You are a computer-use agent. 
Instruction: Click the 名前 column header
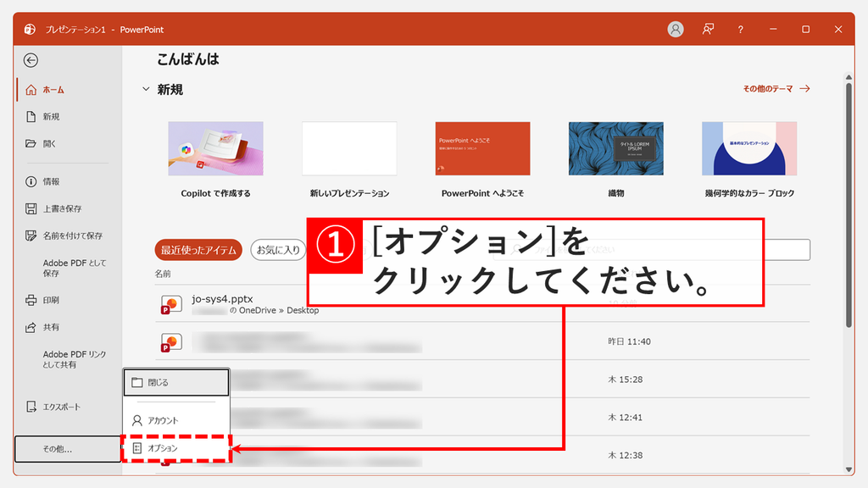163,274
